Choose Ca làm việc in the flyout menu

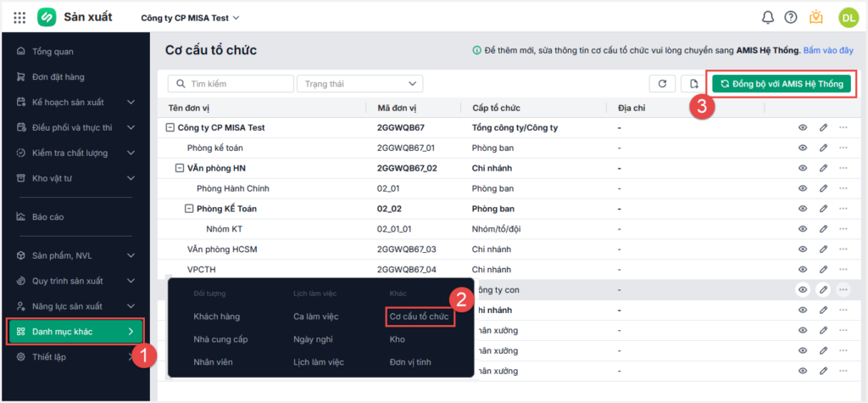click(x=315, y=316)
